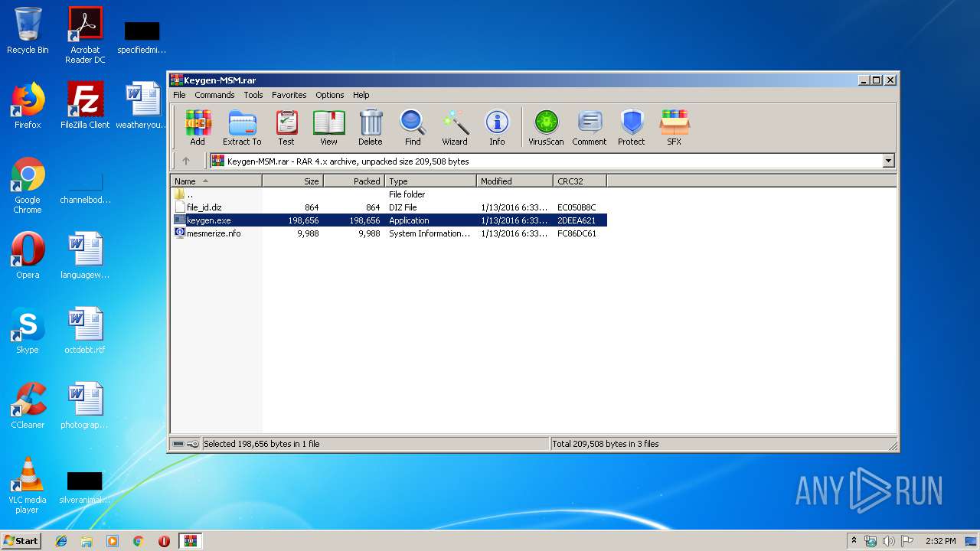Image resolution: width=980 pixels, height=551 pixels.
Task: Open CCleaner desktop shortcut
Action: [x=28, y=406]
